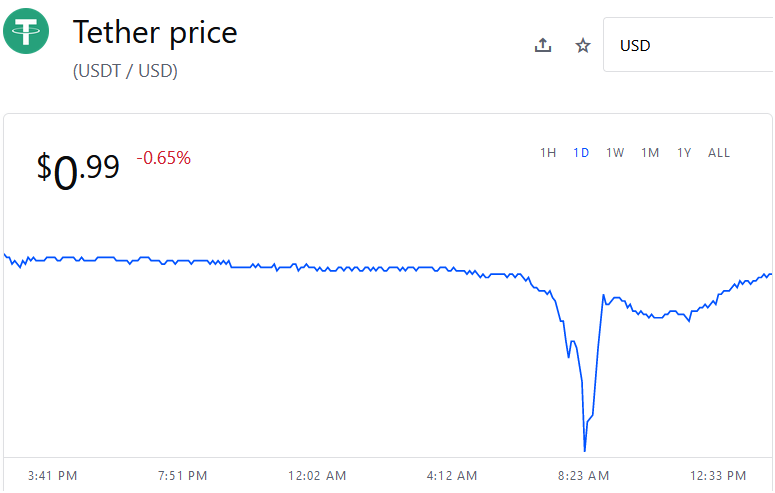Click the 12:33 PM time axis label
The height and width of the screenshot is (493, 775).
pyautogui.click(x=718, y=476)
